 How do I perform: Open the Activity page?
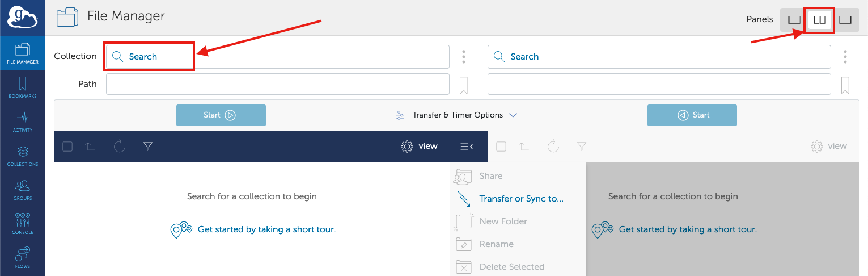pos(23,122)
